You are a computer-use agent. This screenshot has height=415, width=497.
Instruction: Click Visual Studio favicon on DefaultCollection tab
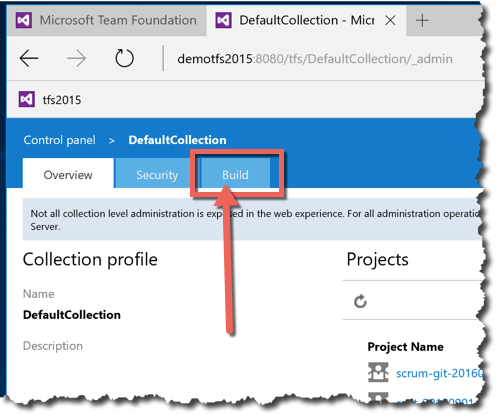[223, 20]
